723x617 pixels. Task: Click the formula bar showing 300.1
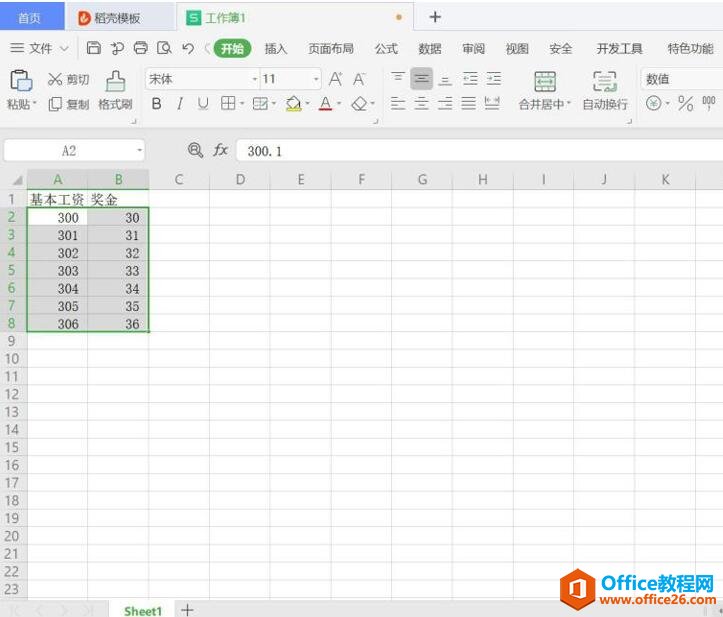[x=480, y=151]
